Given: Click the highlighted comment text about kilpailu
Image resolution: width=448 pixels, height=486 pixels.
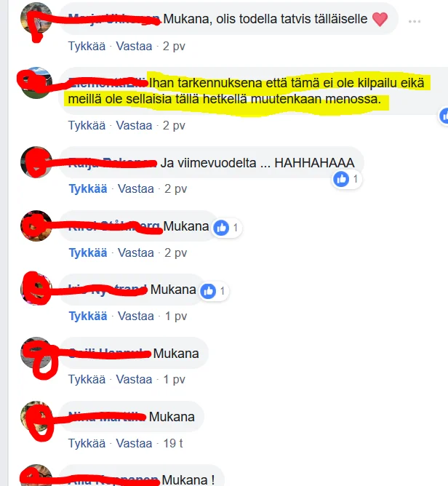Looking at the screenshot, I should tap(247, 91).
